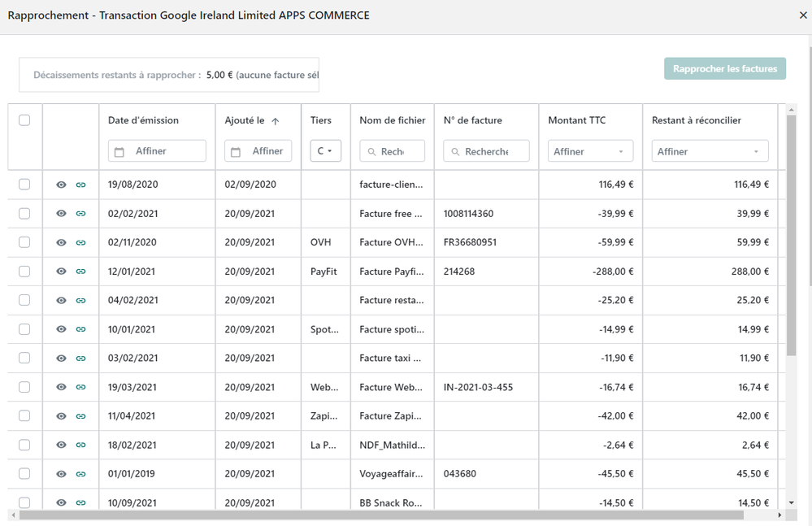This screenshot has height=526, width=812.
Task: View the PayFit invoice with the eye icon
Action: 61,272
